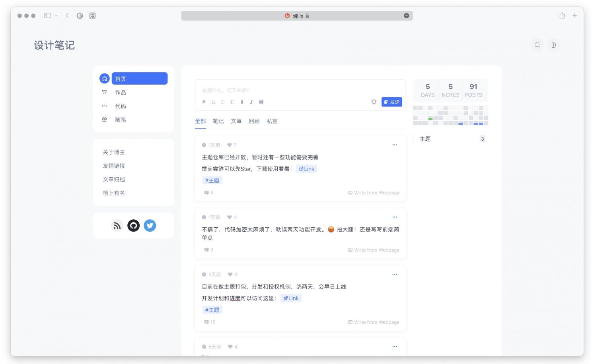Open the Twitter profile icon

[x=150, y=226]
